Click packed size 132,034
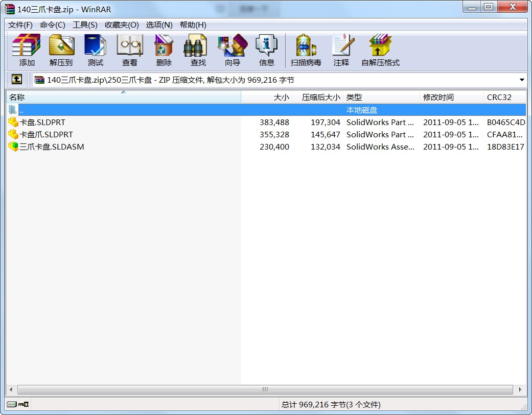The width and height of the screenshot is (532, 415). (x=325, y=147)
